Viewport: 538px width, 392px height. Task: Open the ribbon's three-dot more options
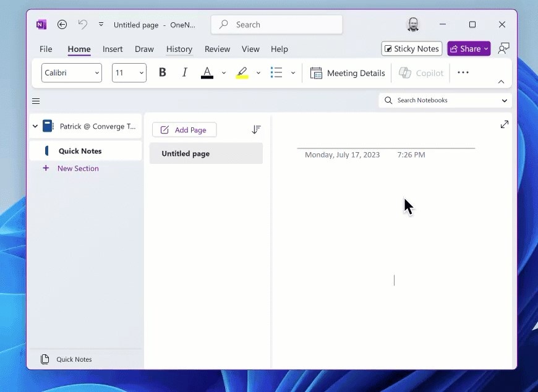[x=463, y=73]
